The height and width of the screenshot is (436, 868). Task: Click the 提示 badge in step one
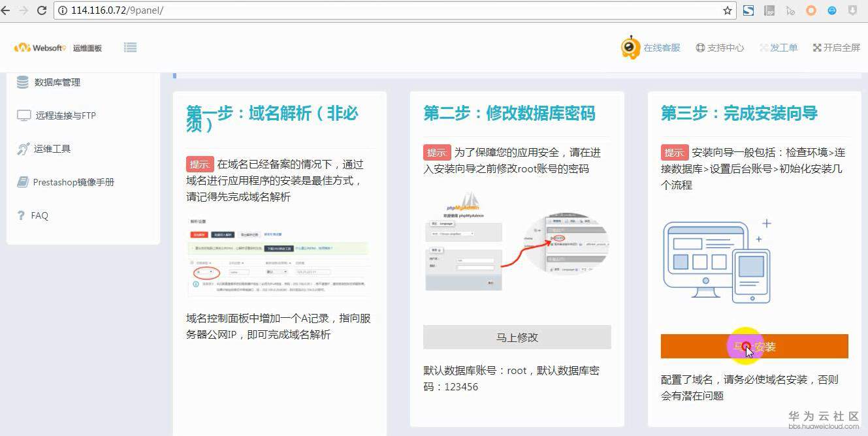(200, 164)
